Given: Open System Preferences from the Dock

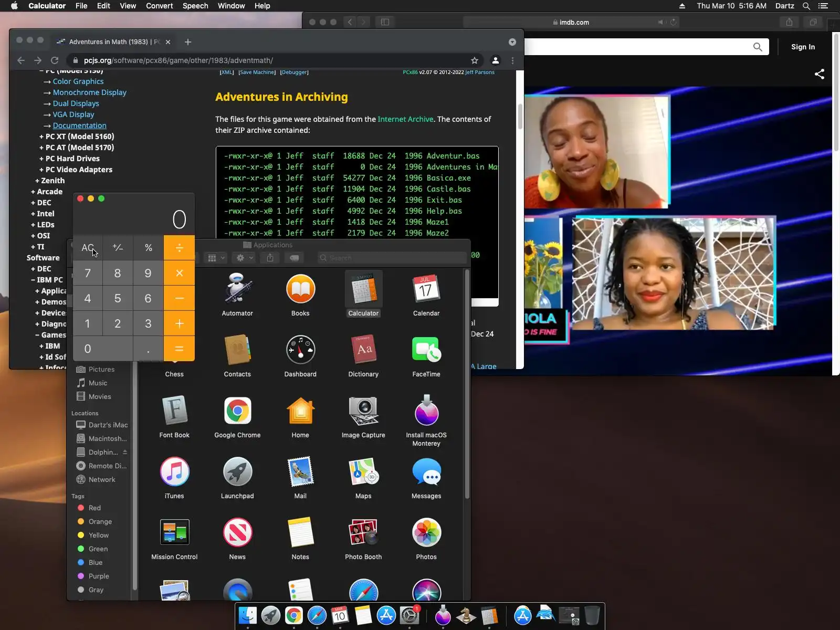Looking at the screenshot, I should click(x=409, y=615).
